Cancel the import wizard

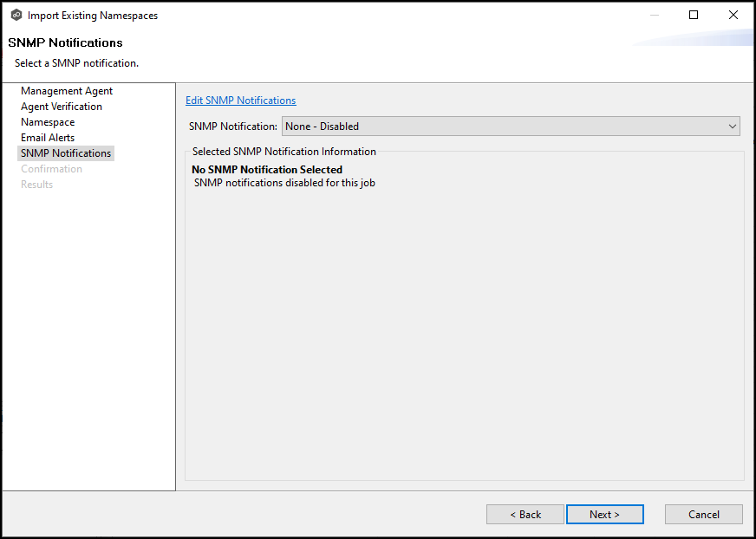(x=703, y=515)
